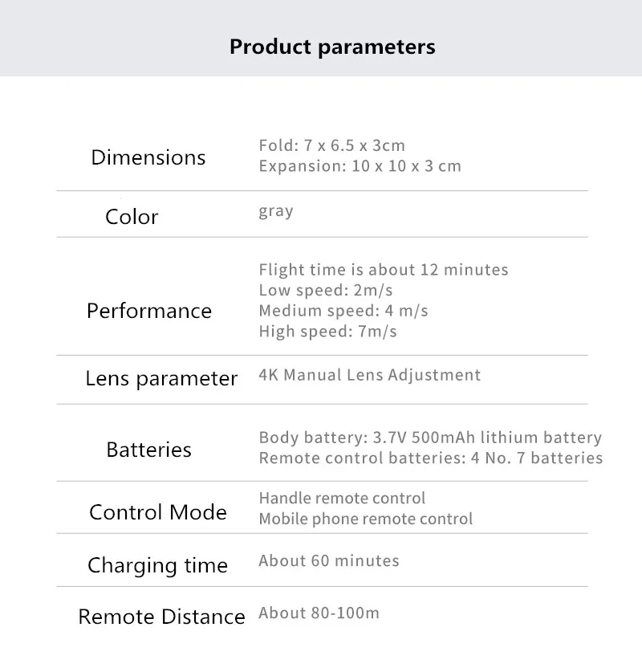Select the Control Mode label

tap(158, 512)
